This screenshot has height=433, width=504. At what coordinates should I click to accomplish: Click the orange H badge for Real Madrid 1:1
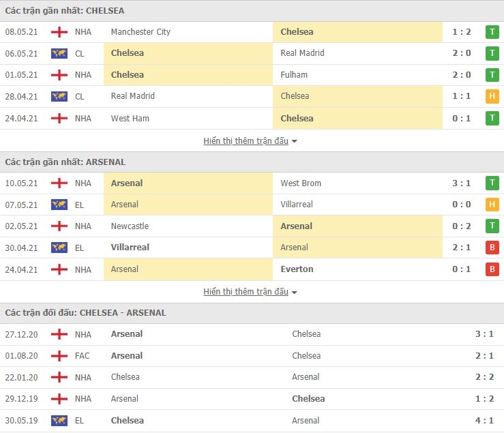click(x=492, y=96)
